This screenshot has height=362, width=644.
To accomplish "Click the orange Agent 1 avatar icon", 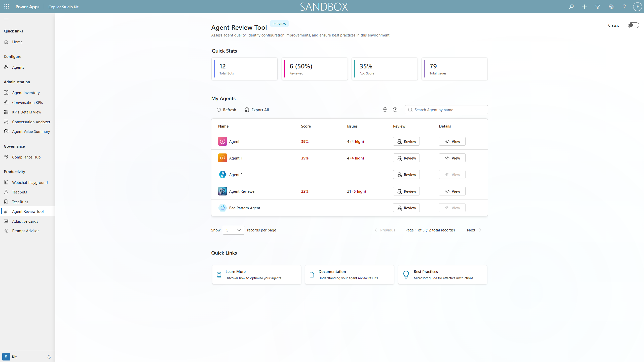I will coord(222,158).
